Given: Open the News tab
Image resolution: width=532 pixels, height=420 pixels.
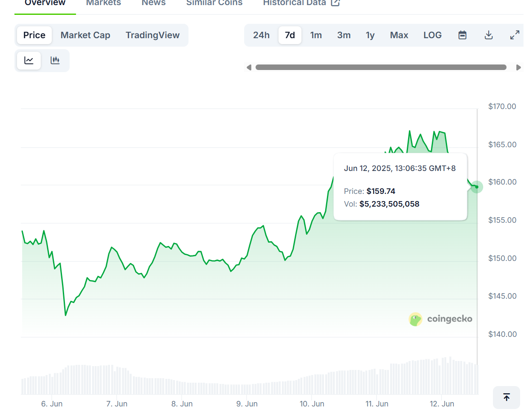Looking at the screenshot, I should pyautogui.click(x=153, y=3).
